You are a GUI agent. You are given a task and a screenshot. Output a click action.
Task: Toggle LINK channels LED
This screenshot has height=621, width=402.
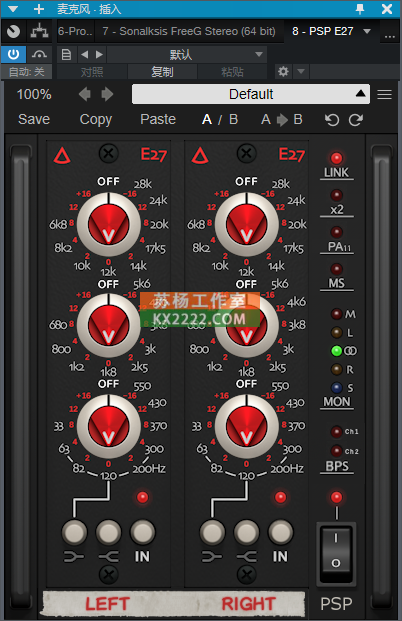(x=336, y=158)
